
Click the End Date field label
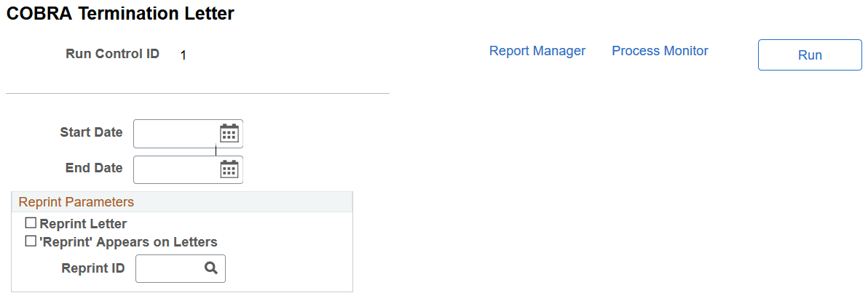tap(94, 168)
